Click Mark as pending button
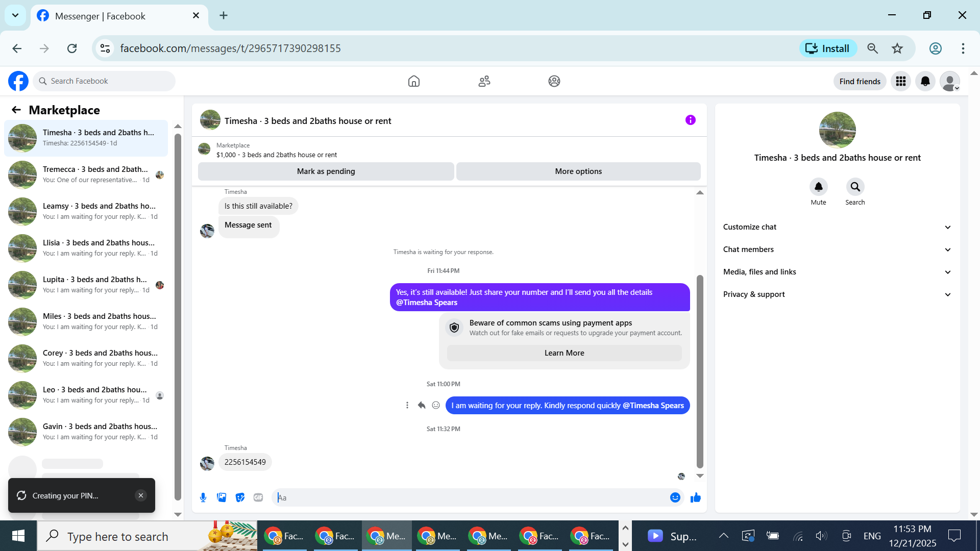This screenshot has width=980, height=551. [x=326, y=171]
